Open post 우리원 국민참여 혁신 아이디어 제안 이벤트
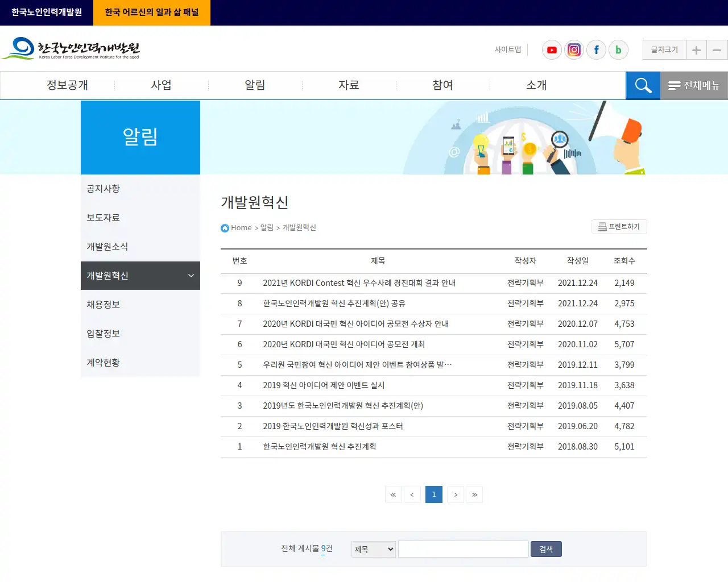Screen dimensions: 728x582 (x=357, y=365)
